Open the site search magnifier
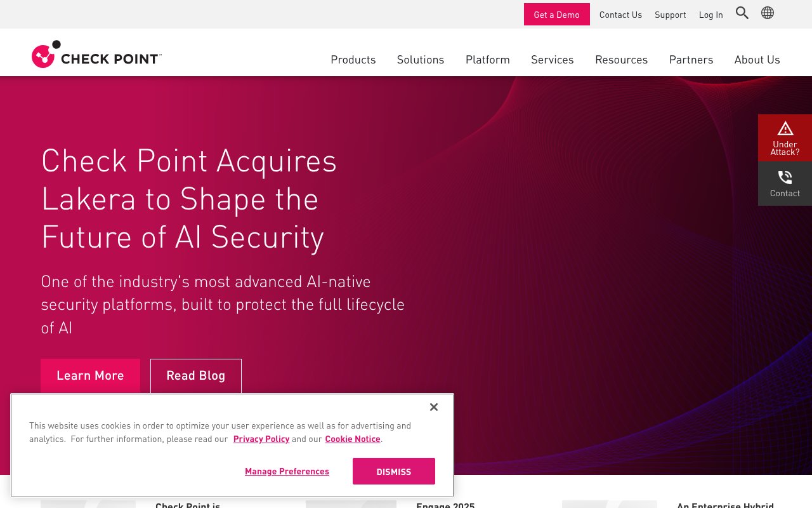This screenshot has width=812, height=508. (x=742, y=13)
